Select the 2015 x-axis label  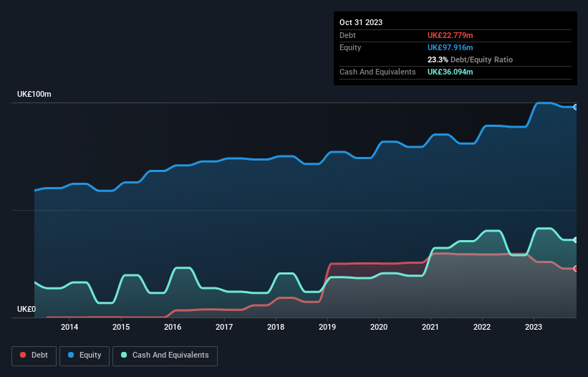pos(121,327)
